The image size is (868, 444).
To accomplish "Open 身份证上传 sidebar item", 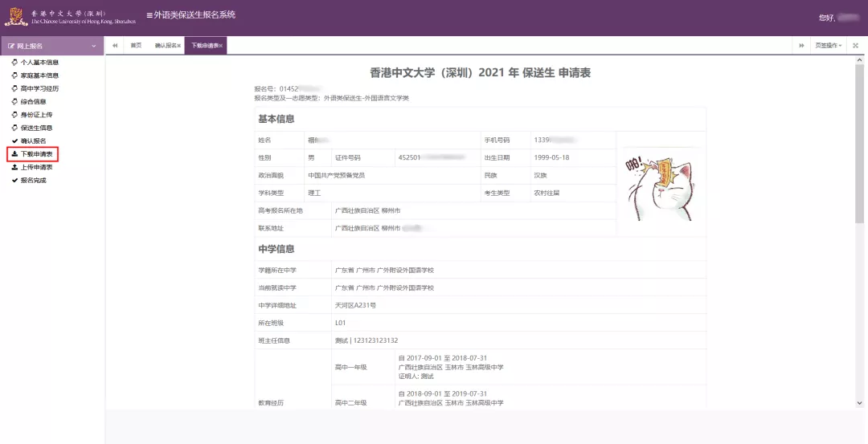I will 36,115.
